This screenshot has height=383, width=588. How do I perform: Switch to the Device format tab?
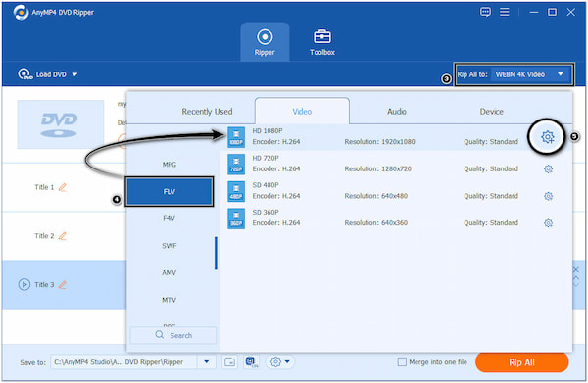pos(491,112)
